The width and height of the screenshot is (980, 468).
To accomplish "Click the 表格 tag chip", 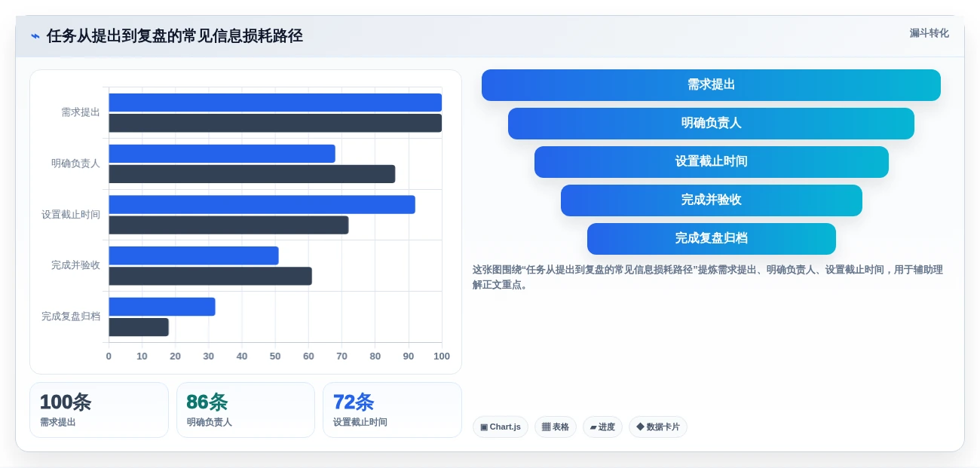I will click(x=556, y=427).
